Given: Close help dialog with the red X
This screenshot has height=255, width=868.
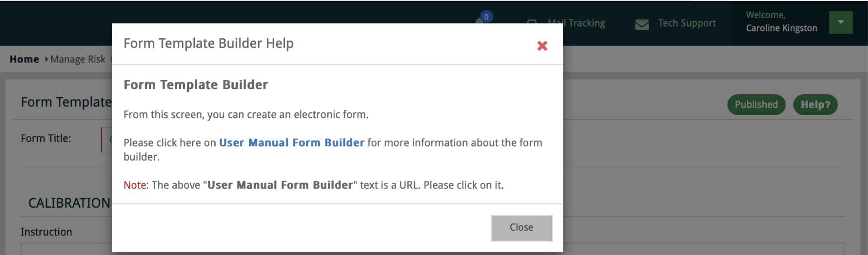Looking at the screenshot, I should [542, 46].
